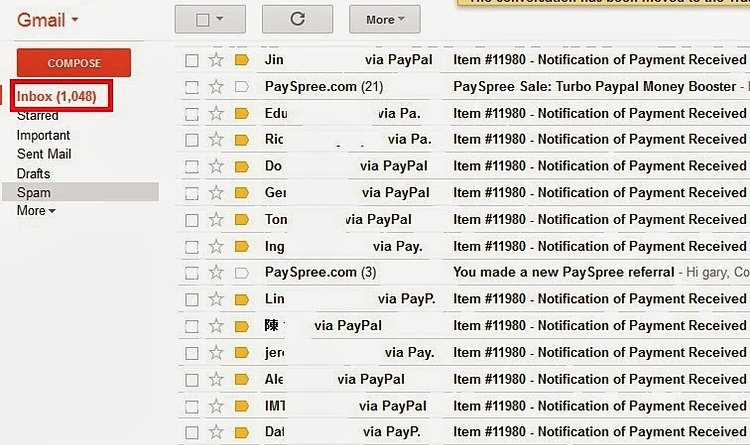
Task: Toggle importance marker on Ger's email
Action: (x=242, y=193)
